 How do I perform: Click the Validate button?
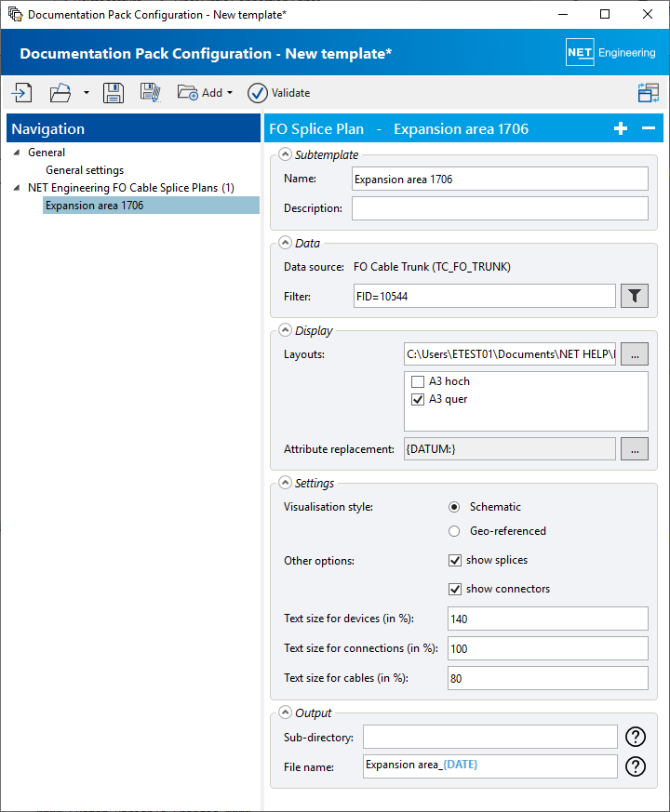[279, 93]
